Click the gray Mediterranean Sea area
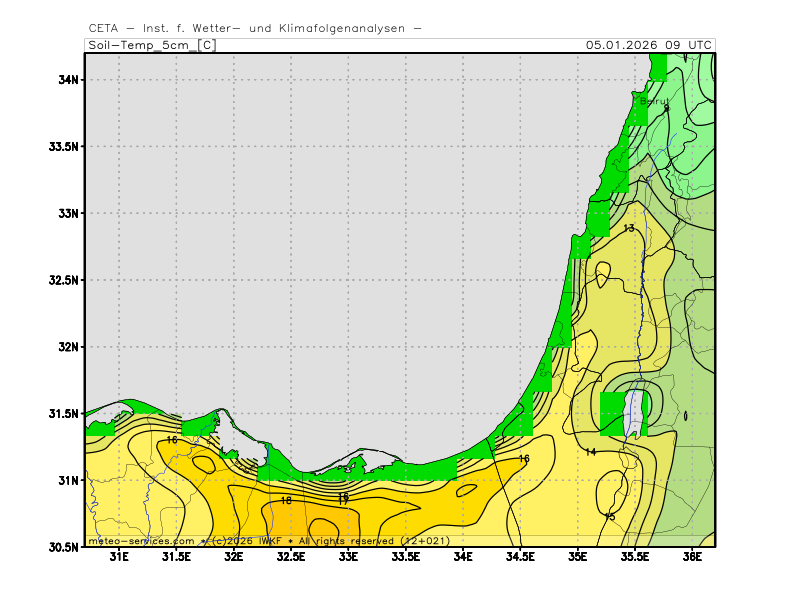 coord(350,250)
